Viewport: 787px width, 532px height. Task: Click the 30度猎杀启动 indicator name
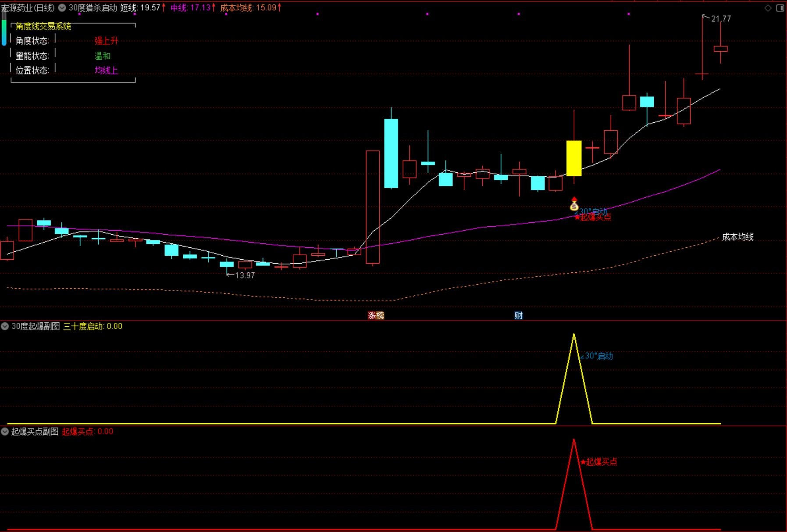coord(93,7)
